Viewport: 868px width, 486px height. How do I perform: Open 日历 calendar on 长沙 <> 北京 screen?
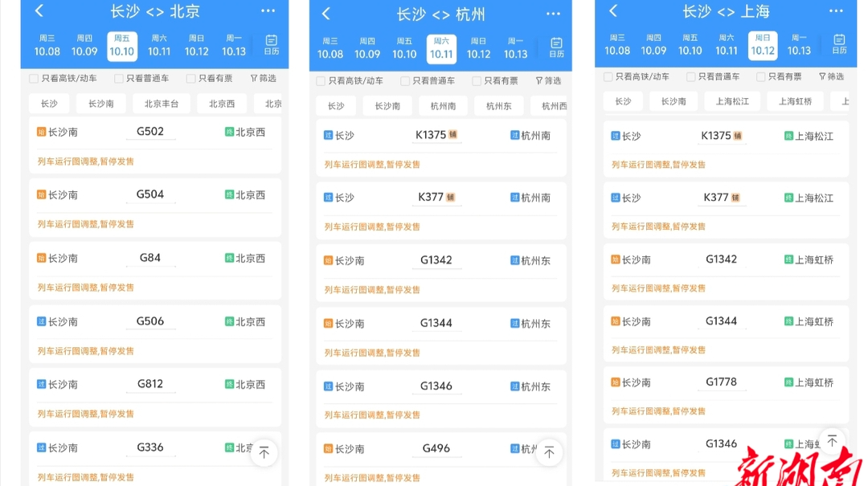coord(271,45)
